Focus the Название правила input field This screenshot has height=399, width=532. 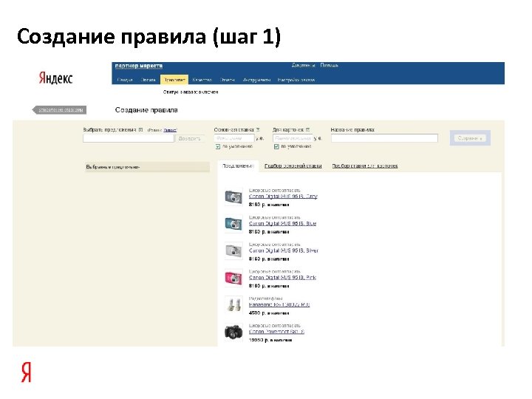(384, 138)
